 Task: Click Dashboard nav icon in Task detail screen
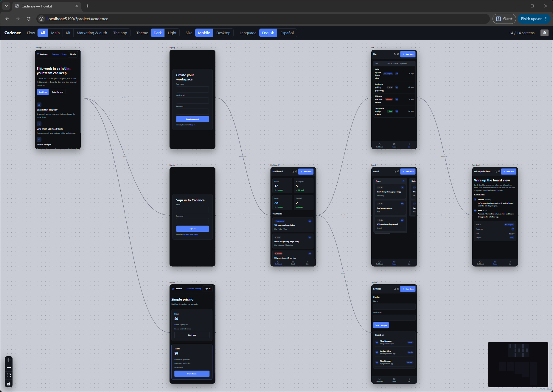[x=480, y=262]
